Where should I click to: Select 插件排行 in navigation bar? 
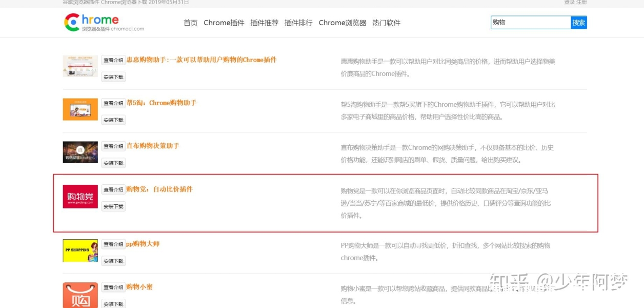click(x=298, y=23)
